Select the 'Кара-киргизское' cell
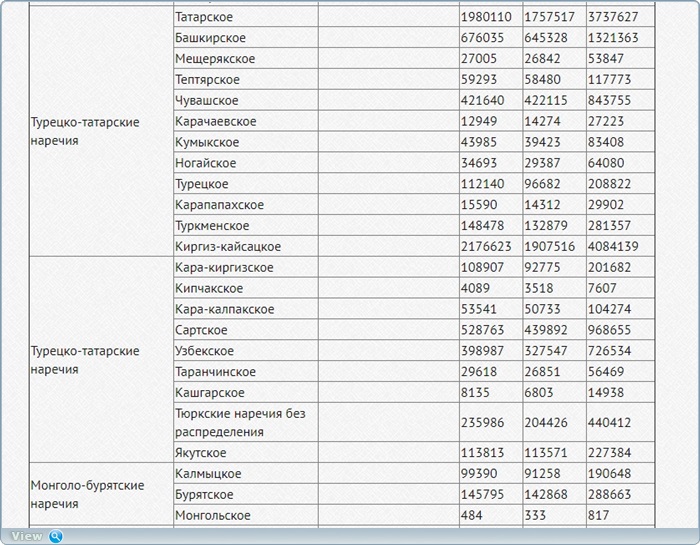This screenshot has height=545, width=700. tap(246, 267)
